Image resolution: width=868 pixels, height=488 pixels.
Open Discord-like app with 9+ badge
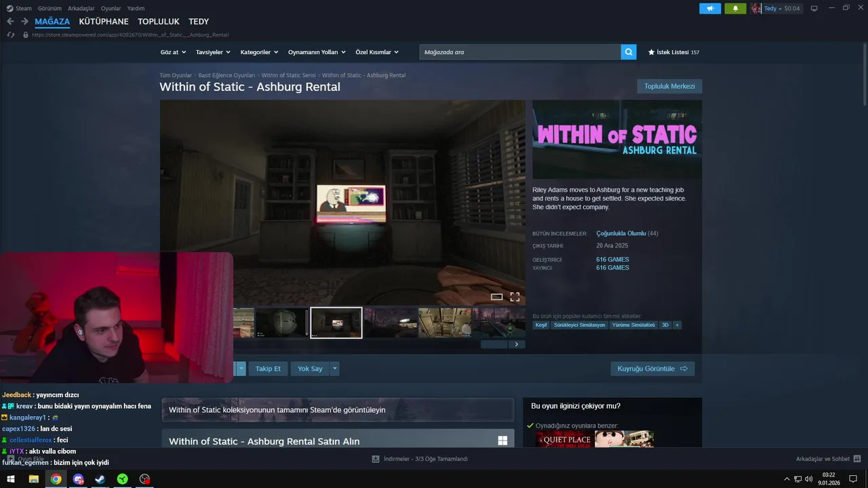tap(78, 479)
